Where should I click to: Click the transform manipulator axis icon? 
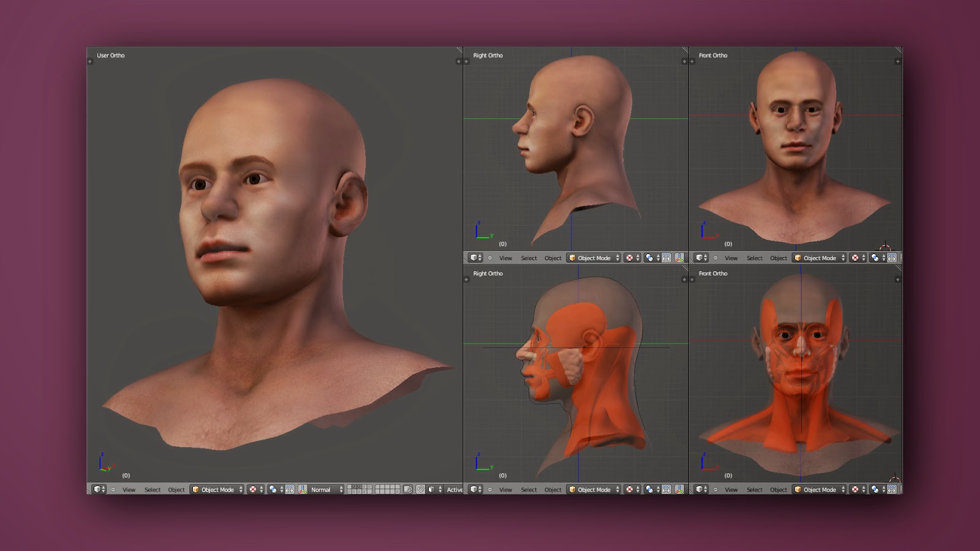[x=303, y=490]
